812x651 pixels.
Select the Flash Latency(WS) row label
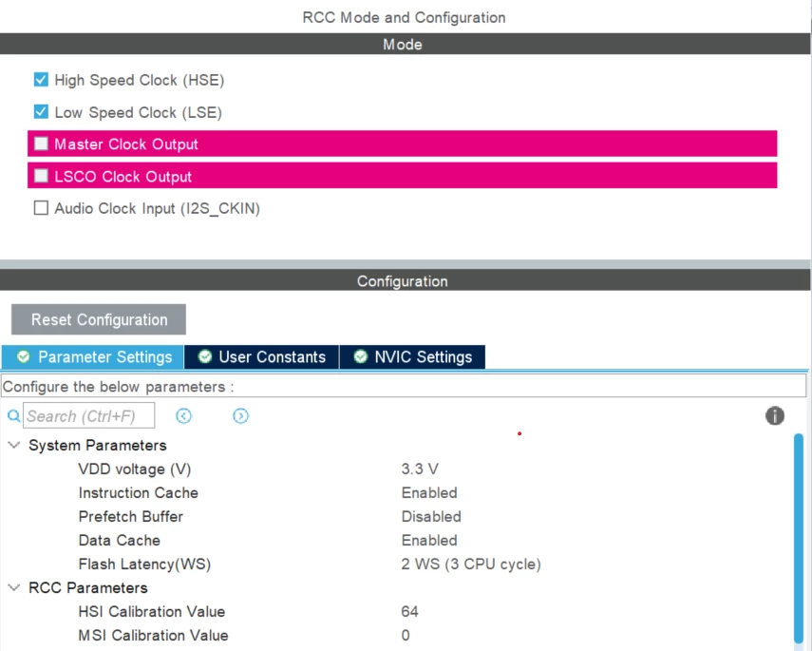point(144,564)
